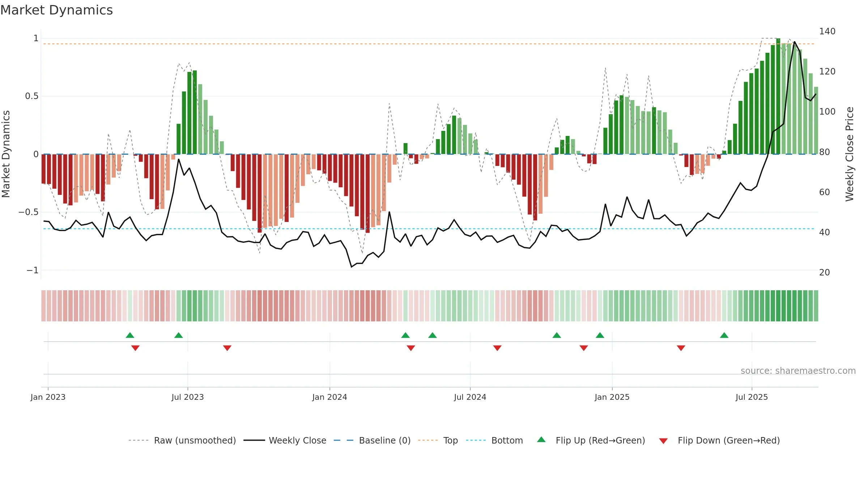Click the Flip Up (Red→Green) legend label

coord(600,440)
